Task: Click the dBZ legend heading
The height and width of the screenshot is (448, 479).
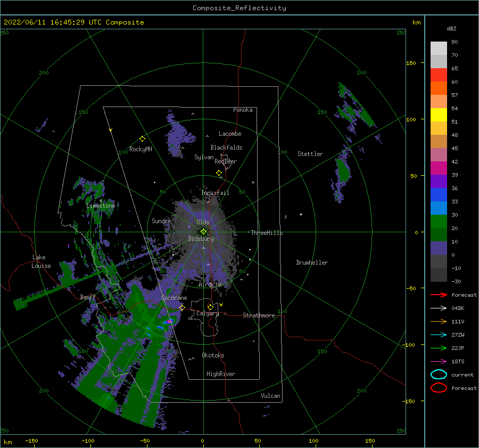Action: click(x=451, y=28)
